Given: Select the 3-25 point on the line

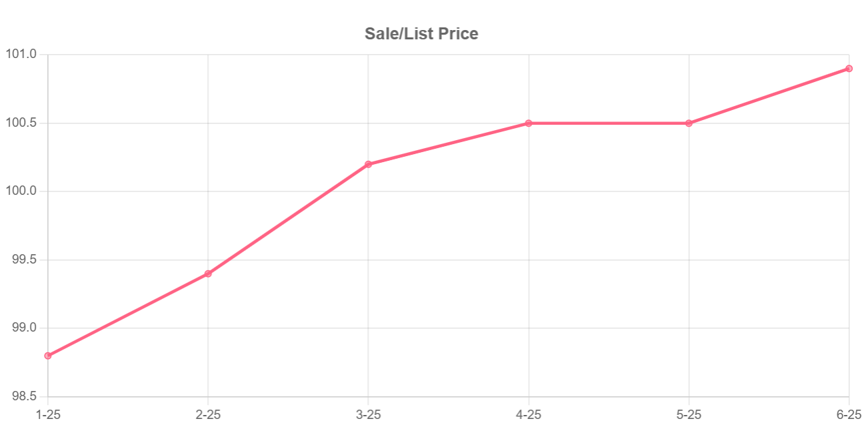Looking at the screenshot, I should point(369,164).
